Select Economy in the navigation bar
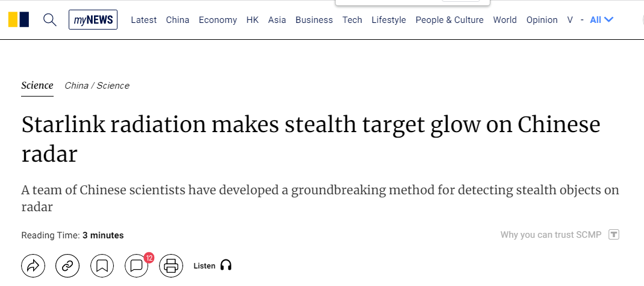The image size is (644, 286). (x=217, y=20)
